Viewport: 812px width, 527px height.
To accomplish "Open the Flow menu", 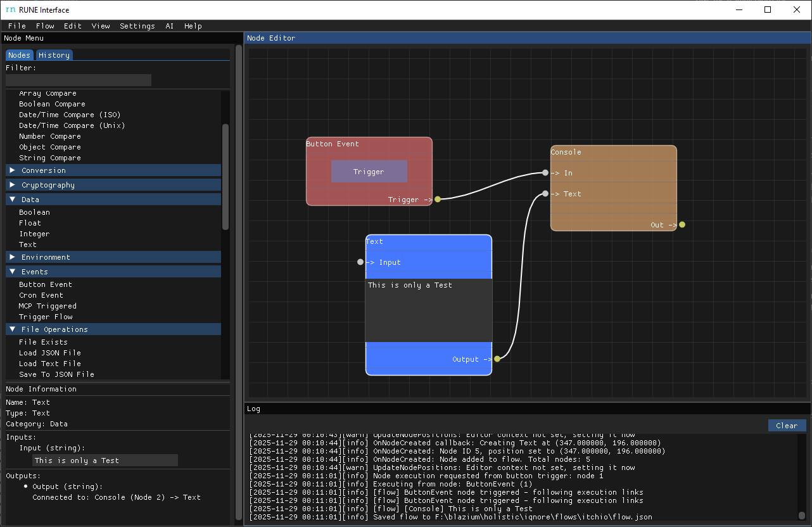I will click(x=45, y=26).
